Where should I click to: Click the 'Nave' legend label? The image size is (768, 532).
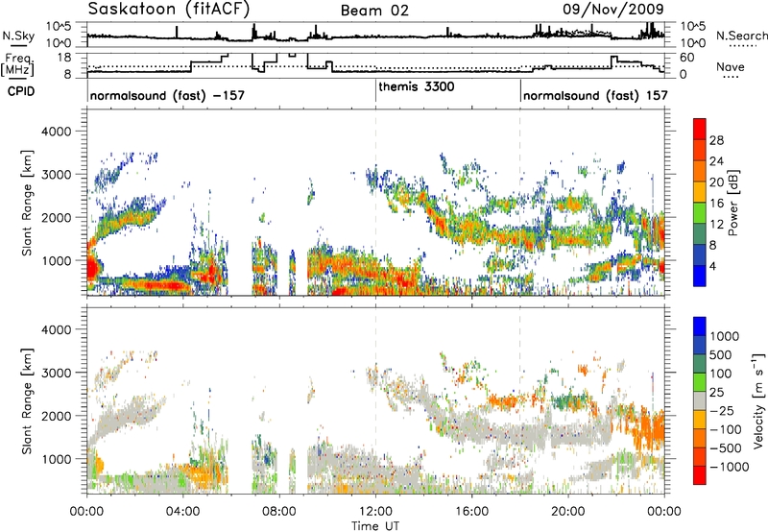click(x=731, y=66)
